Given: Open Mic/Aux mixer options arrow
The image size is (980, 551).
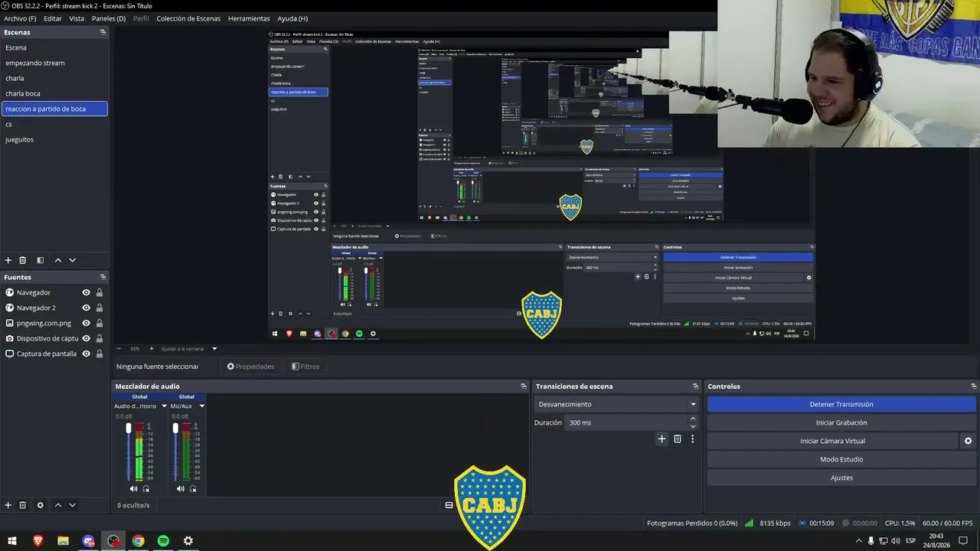Looking at the screenshot, I should 201,406.
